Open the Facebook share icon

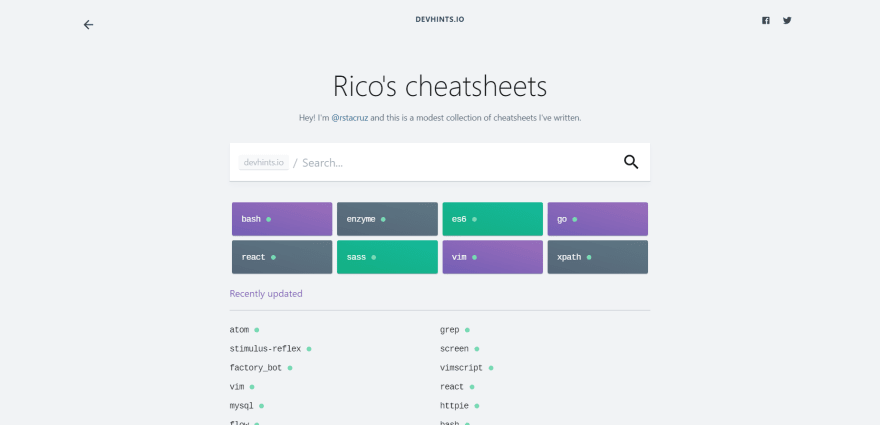[x=766, y=20]
